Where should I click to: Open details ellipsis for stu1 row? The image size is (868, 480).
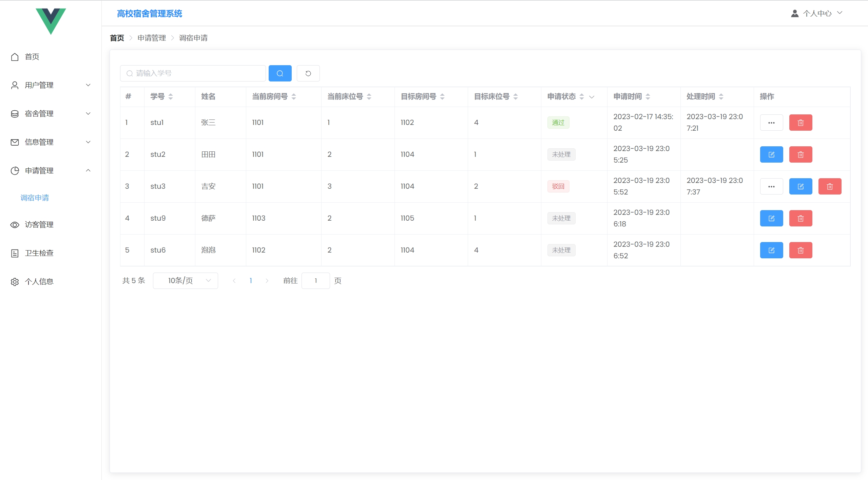tap(771, 123)
